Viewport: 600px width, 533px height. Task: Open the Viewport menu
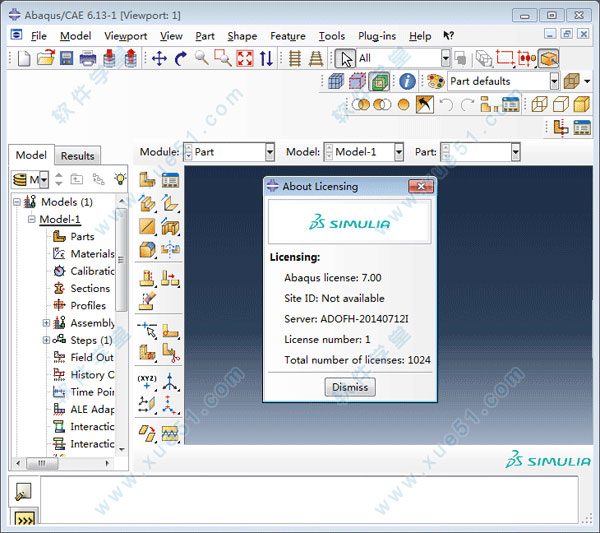(126, 36)
